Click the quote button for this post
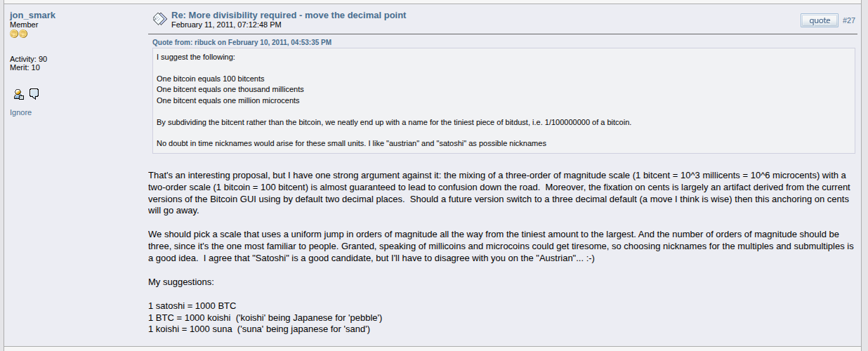Screen dimensions: 868x351 click(820, 20)
